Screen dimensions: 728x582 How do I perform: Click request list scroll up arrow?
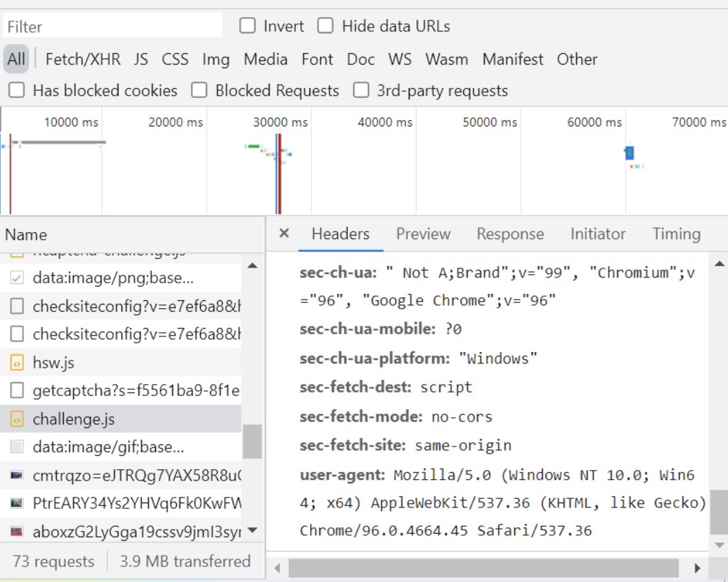click(253, 265)
